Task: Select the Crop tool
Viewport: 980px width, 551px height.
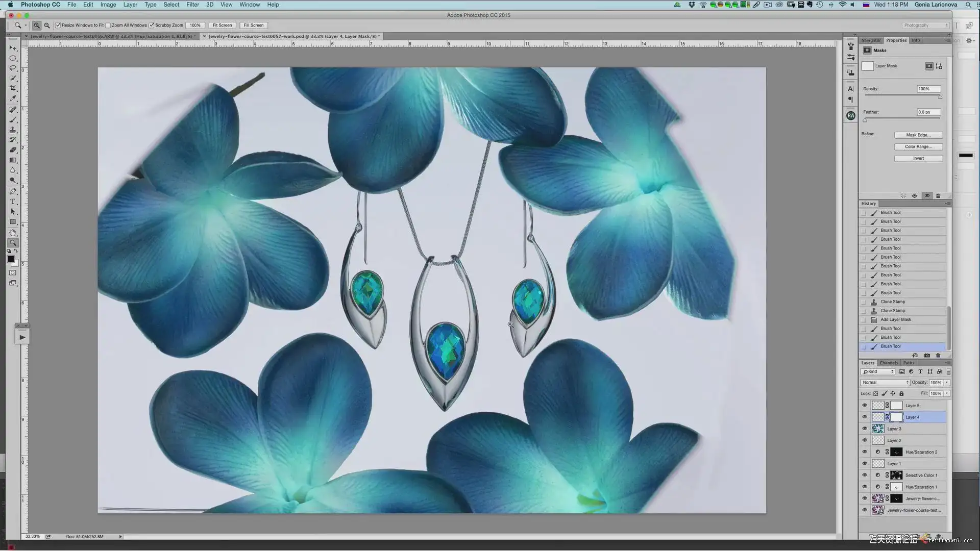Action: click(x=13, y=88)
